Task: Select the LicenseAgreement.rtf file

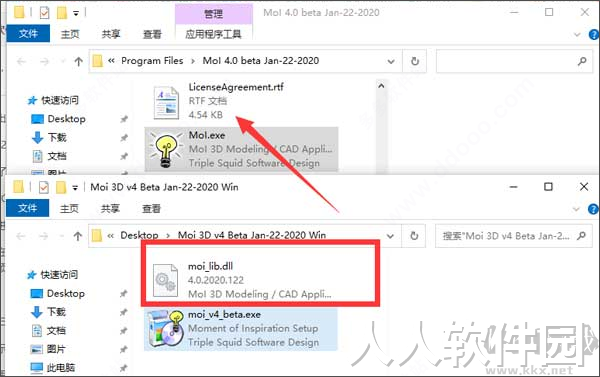Action: [x=241, y=101]
